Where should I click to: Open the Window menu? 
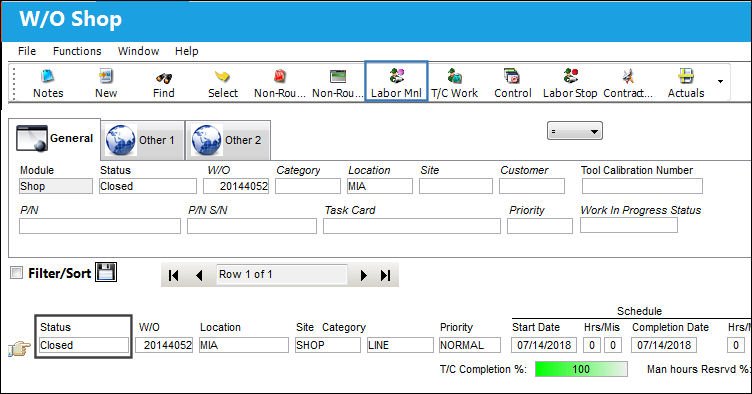(139, 51)
